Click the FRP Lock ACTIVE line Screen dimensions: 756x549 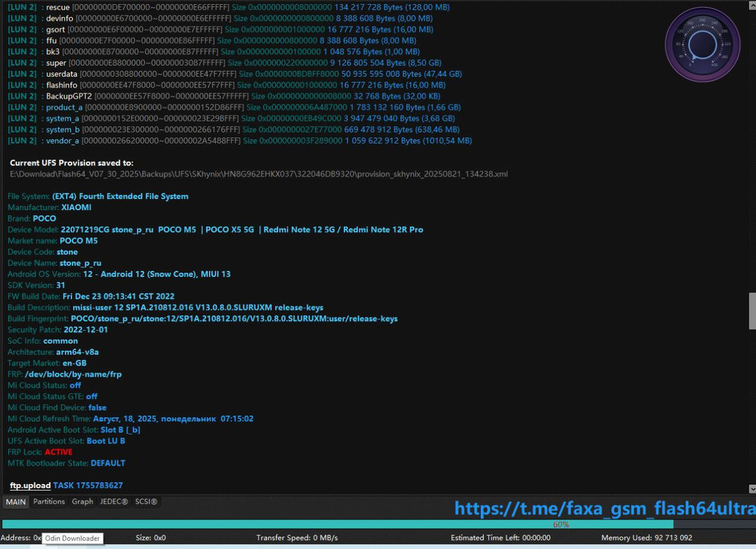point(40,451)
